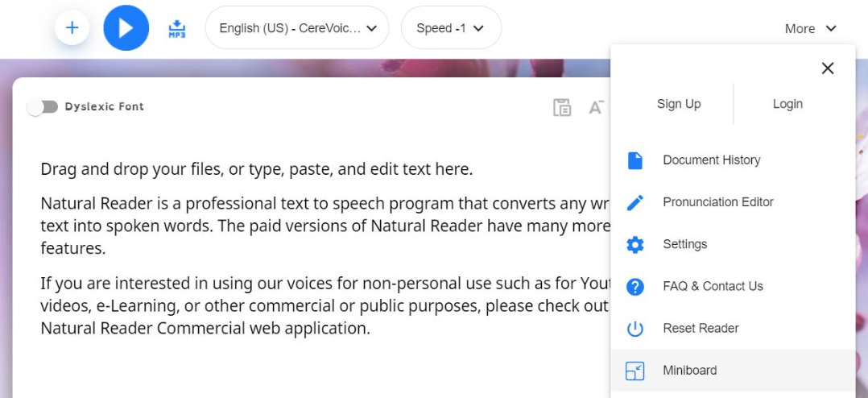Open the Pronunciation Editor menu item
This screenshot has height=398, width=868.
(x=733, y=202)
